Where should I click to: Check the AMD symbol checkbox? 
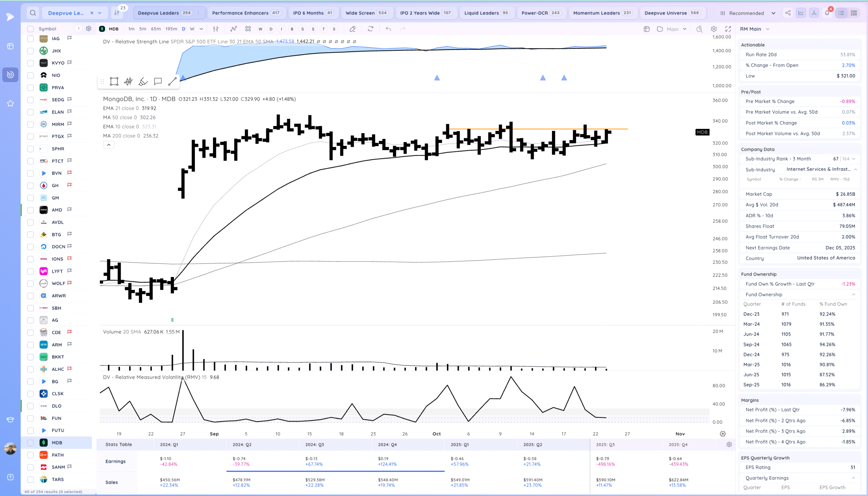(30, 210)
